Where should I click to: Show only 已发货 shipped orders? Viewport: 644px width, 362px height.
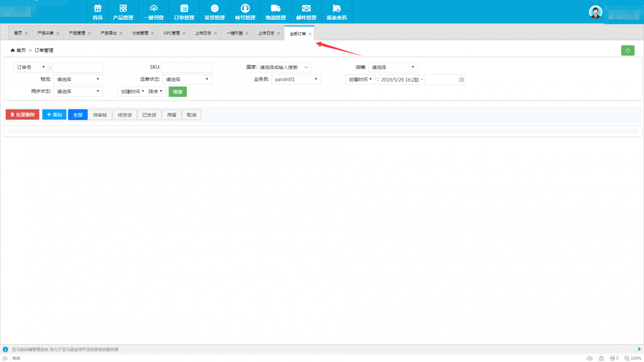coord(149,115)
